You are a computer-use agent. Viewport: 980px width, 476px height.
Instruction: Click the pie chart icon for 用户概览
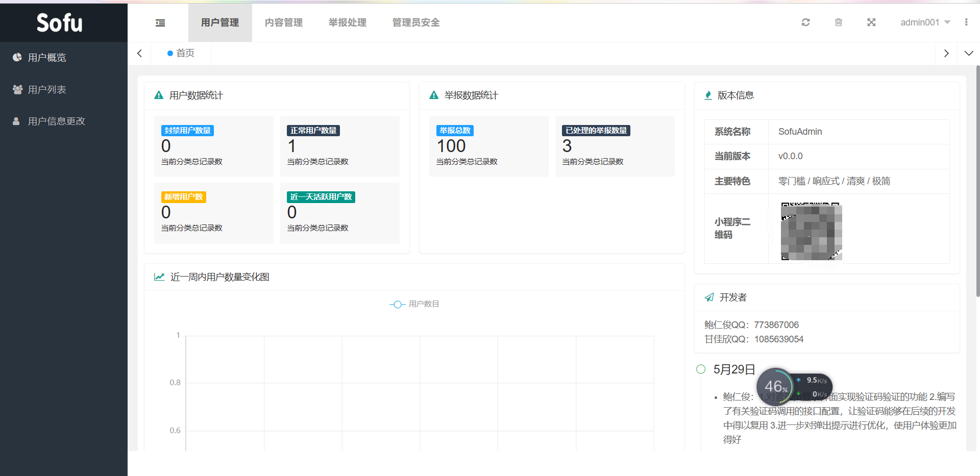[17, 57]
